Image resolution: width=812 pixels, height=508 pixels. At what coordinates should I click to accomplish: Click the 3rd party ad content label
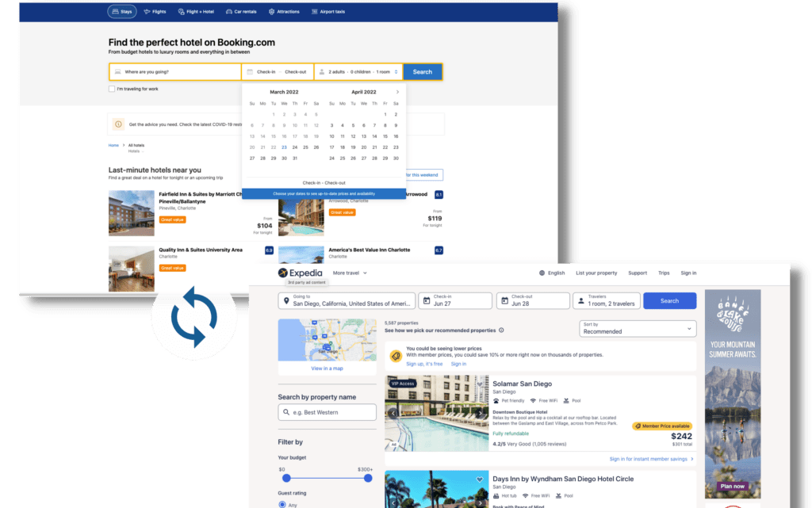[307, 282]
